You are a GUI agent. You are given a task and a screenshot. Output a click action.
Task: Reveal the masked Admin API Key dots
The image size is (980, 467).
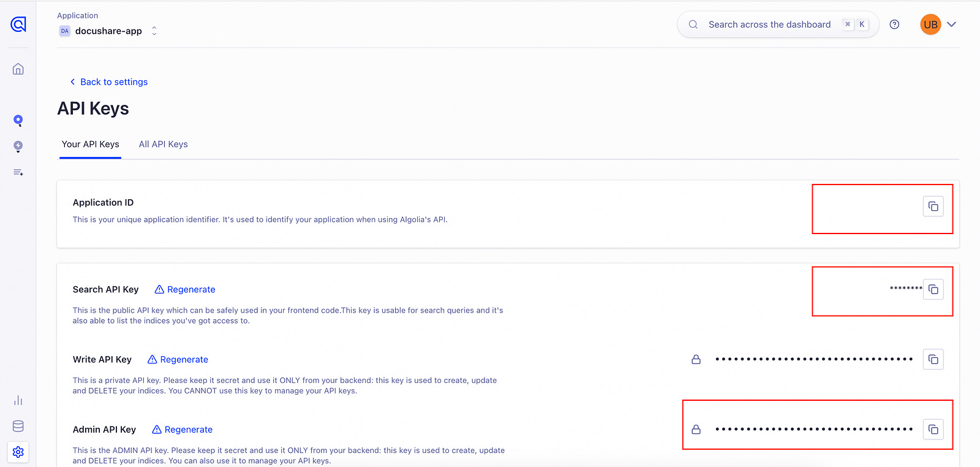coord(814,429)
